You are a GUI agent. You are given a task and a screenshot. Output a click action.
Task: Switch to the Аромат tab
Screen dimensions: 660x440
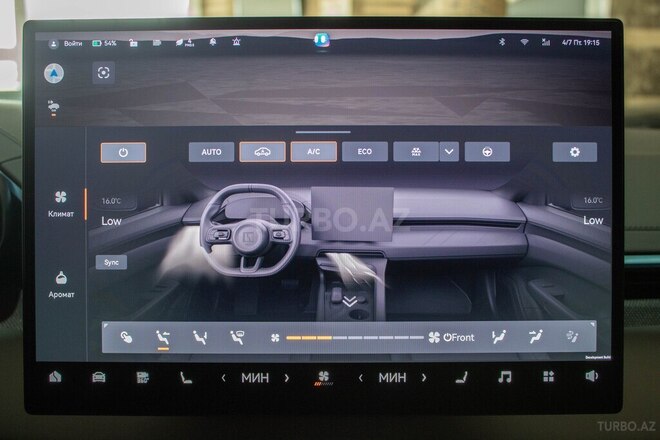pyautogui.click(x=61, y=285)
